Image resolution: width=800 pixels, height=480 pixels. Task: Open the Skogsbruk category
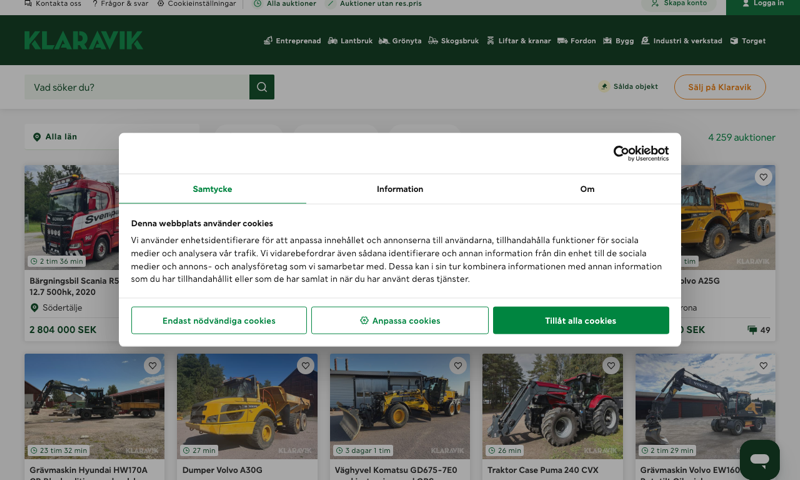454,41
